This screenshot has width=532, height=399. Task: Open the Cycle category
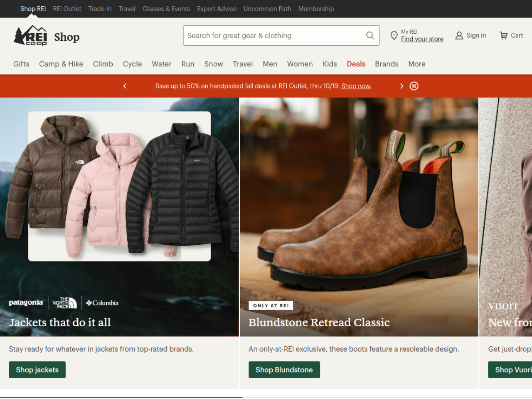132,64
